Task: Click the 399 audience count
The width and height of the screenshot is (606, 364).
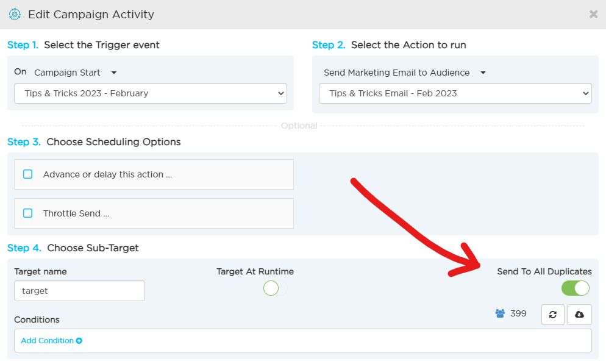Action: (518, 313)
